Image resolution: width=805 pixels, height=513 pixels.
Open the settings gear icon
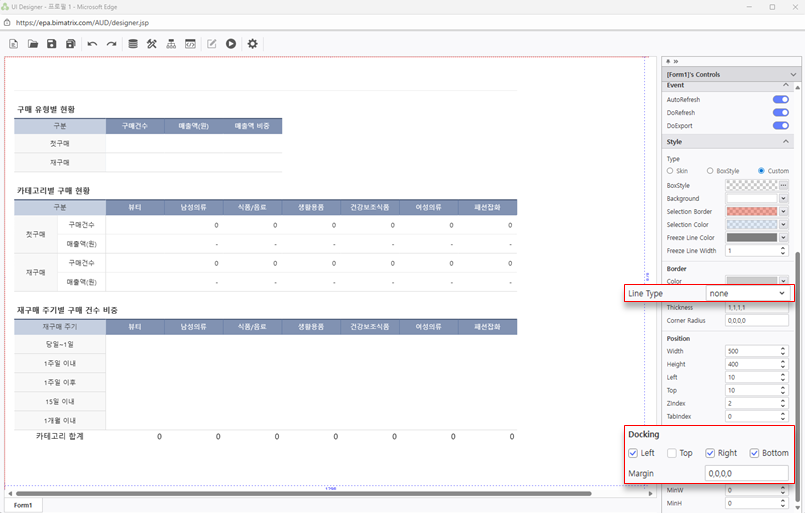point(253,44)
